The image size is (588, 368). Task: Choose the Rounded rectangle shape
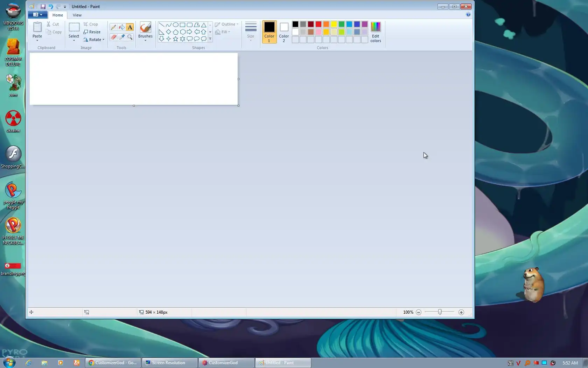tap(189, 25)
